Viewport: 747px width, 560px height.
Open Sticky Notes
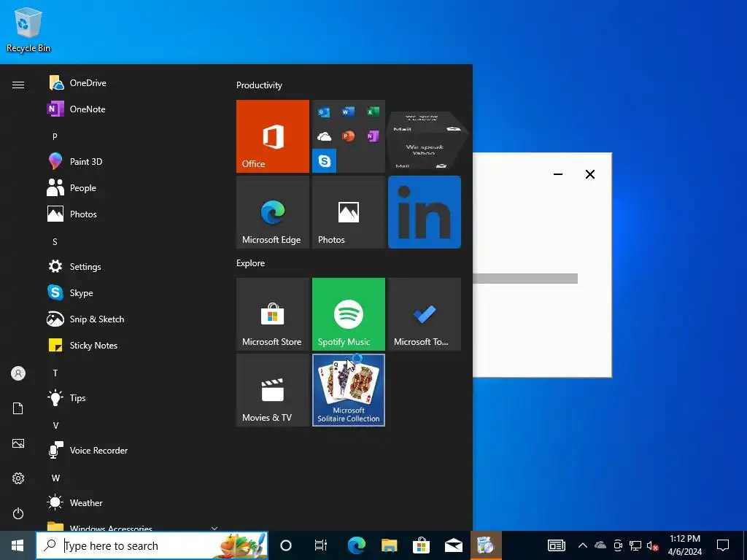[x=133, y=345]
